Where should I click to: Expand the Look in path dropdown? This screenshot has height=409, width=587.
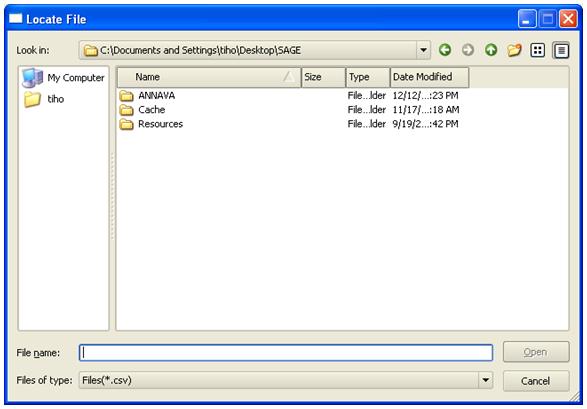click(423, 50)
